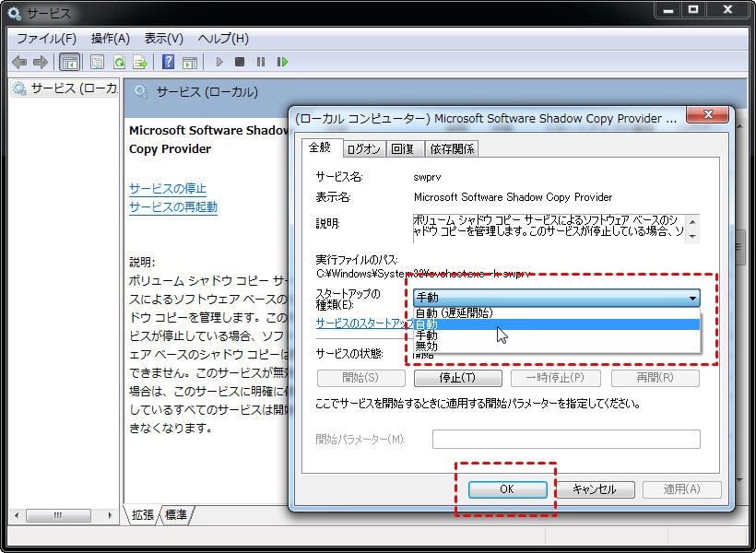Image resolution: width=756 pixels, height=553 pixels.
Task: Click the 表示名 value Microsoft Software Shadow Copy Provider
Action: click(x=513, y=197)
